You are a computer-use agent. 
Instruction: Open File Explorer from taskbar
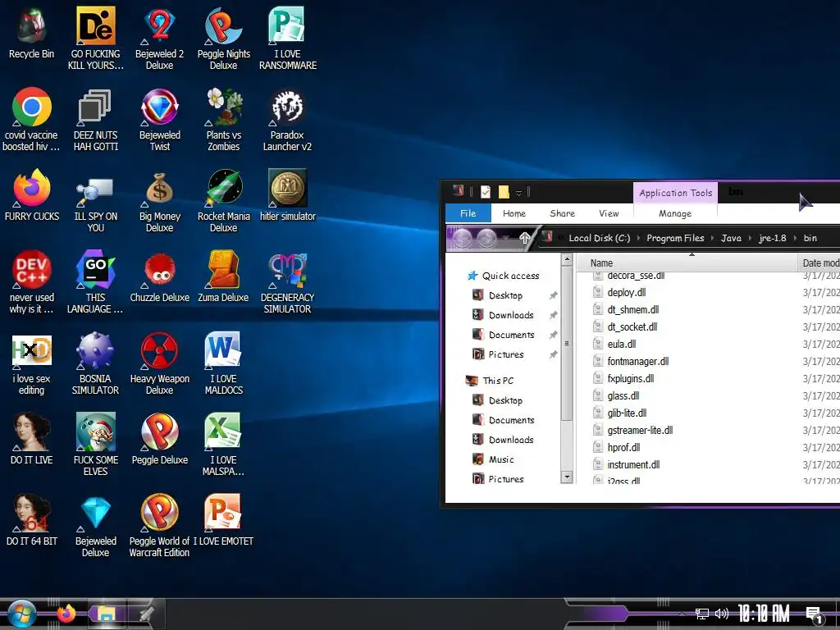(106, 614)
